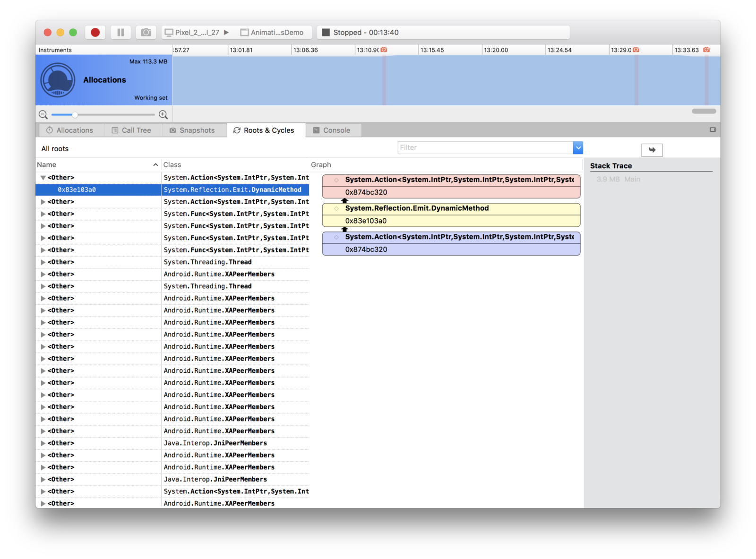Open the Filter dropdown arrow

point(578,147)
